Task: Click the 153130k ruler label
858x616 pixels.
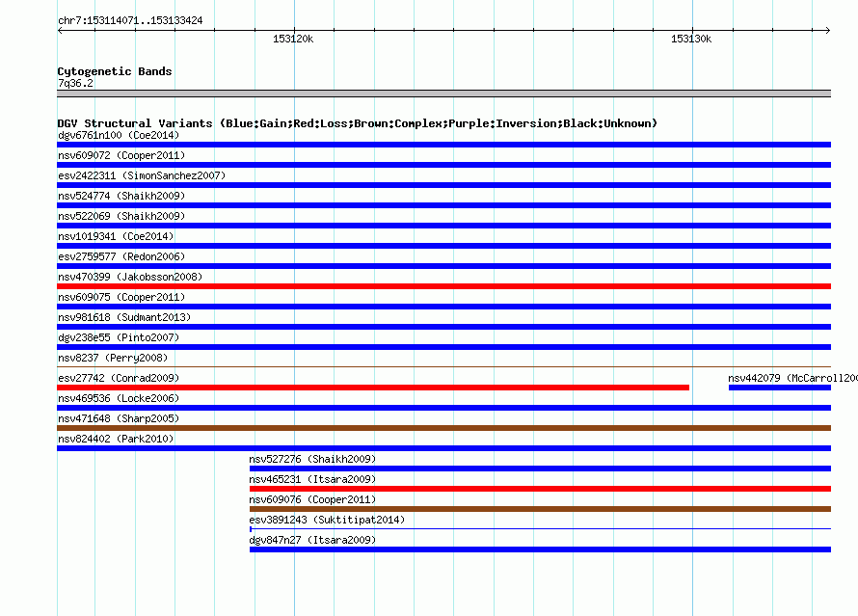Action: tap(691, 39)
